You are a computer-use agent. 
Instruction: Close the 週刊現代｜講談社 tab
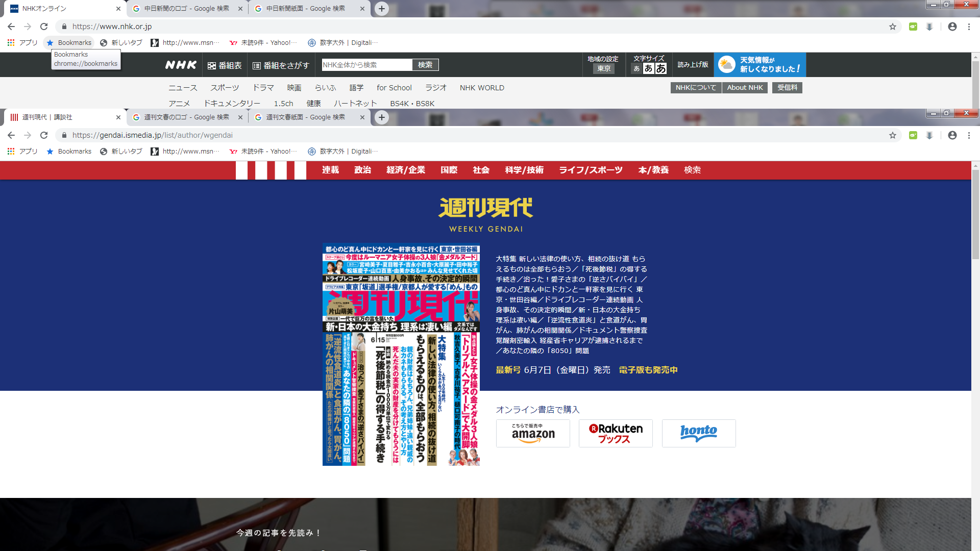click(118, 117)
